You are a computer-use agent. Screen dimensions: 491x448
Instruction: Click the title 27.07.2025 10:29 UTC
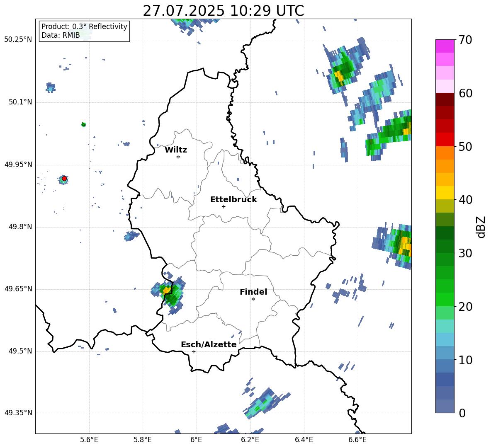[x=223, y=11]
